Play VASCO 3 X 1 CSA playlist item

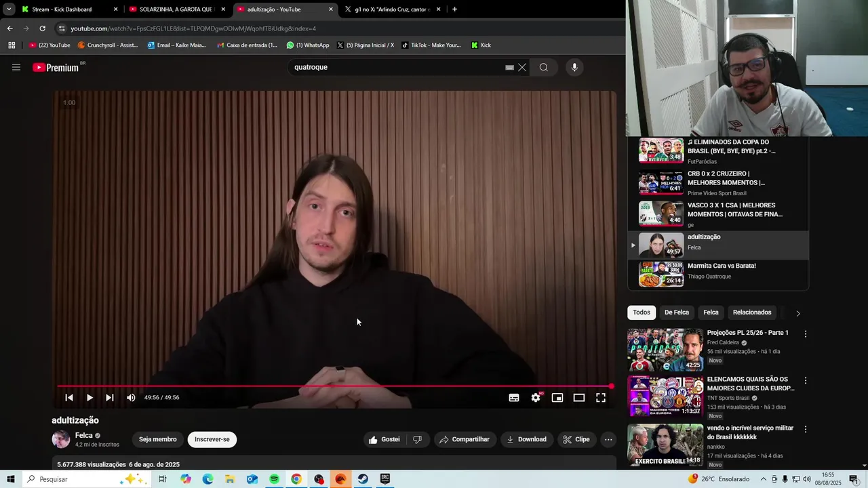(718, 215)
